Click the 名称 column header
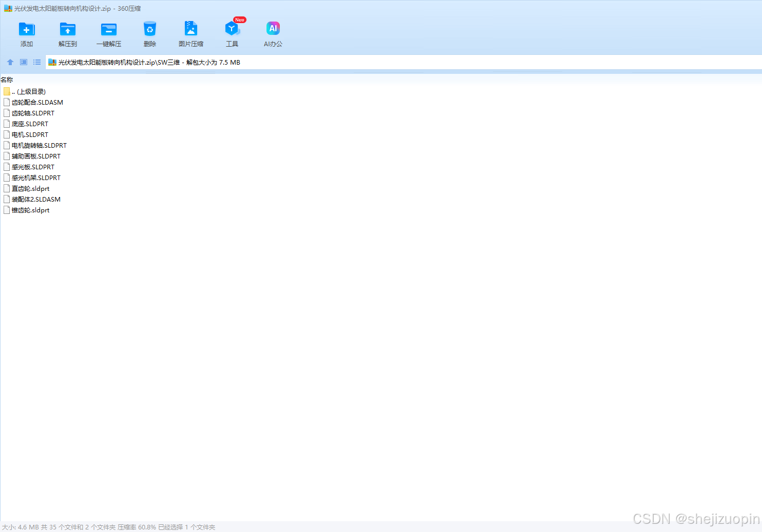The width and height of the screenshot is (762, 532). point(7,80)
